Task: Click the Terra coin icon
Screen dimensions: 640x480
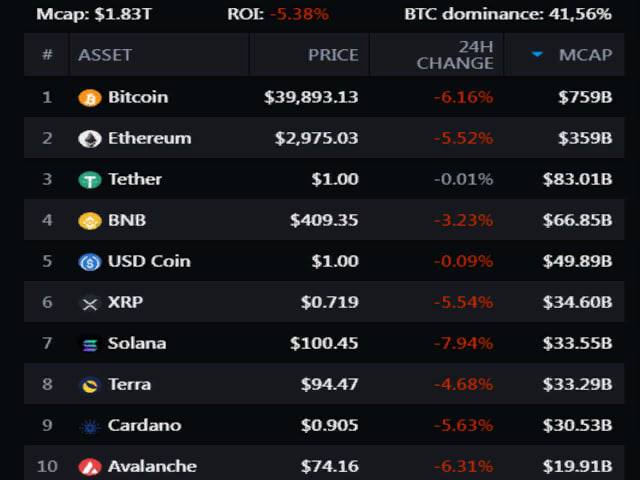Action: coord(90,385)
